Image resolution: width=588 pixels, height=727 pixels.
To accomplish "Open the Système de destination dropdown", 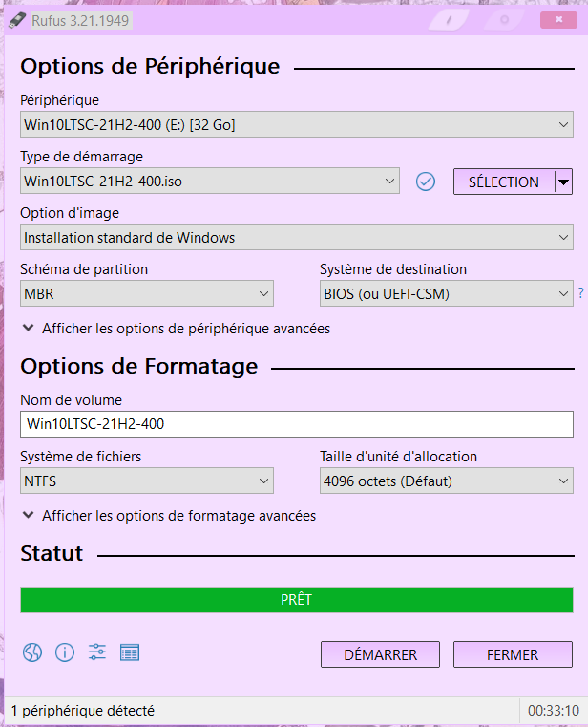I will (446, 293).
